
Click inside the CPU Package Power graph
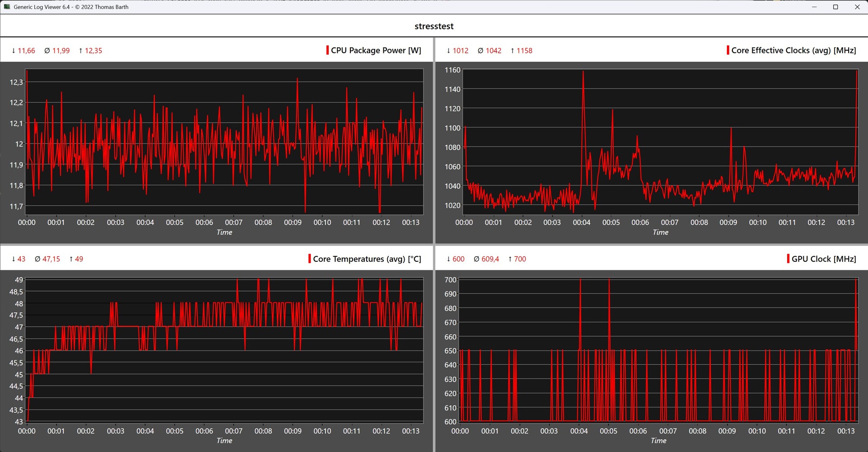(x=225, y=141)
